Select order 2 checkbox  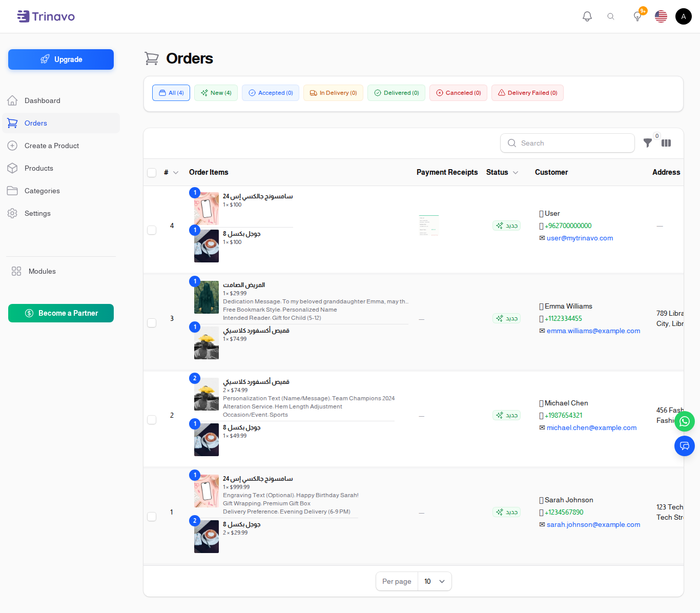152,420
